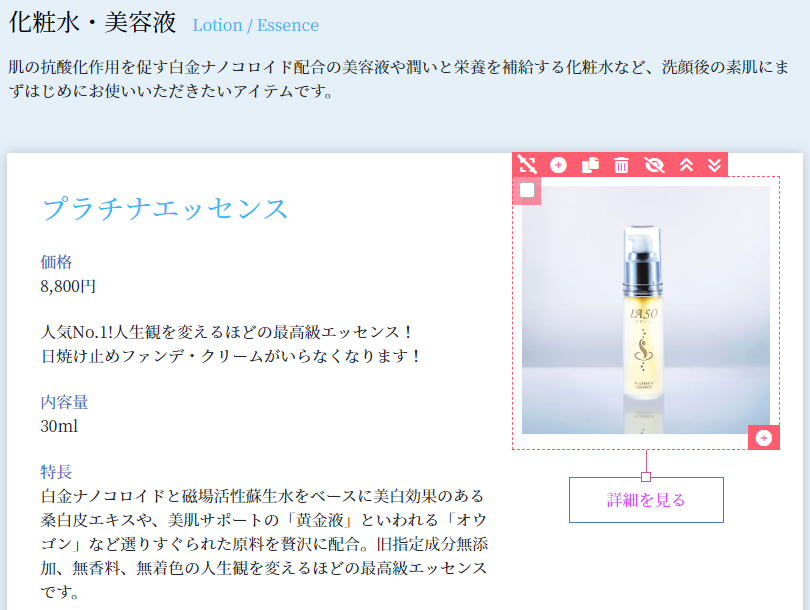The image size is (810, 610).
Task: Click the small square connector handle
Action: pos(646,477)
